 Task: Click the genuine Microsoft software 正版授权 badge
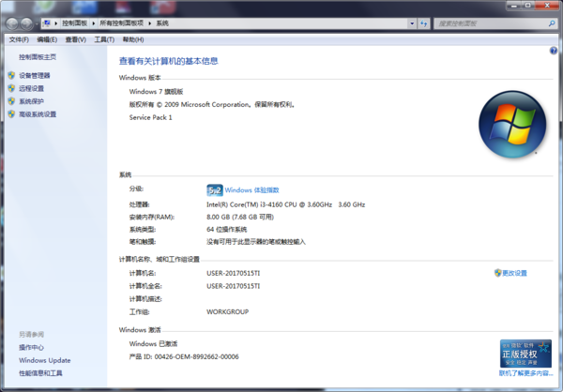click(525, 352)
